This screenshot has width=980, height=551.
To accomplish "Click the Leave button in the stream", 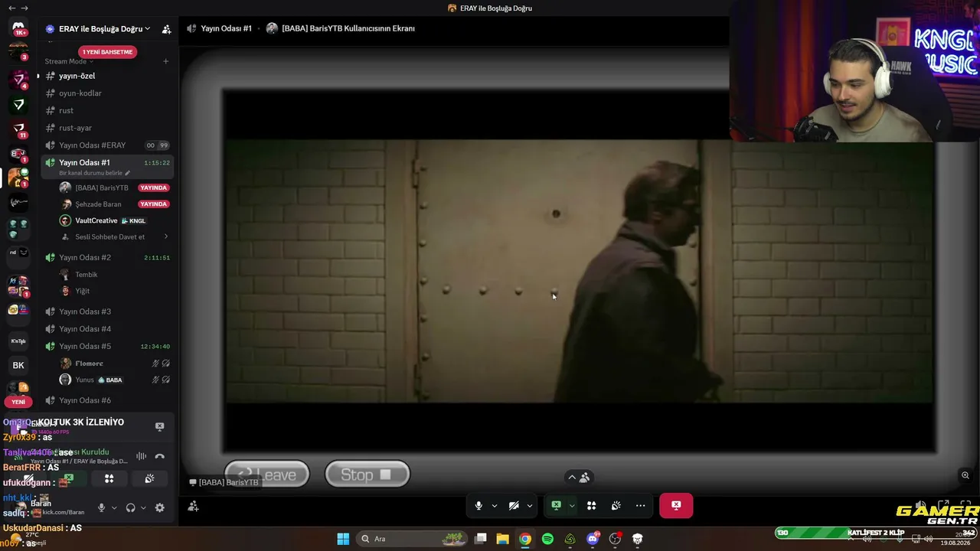I will [x=266, y=474].
